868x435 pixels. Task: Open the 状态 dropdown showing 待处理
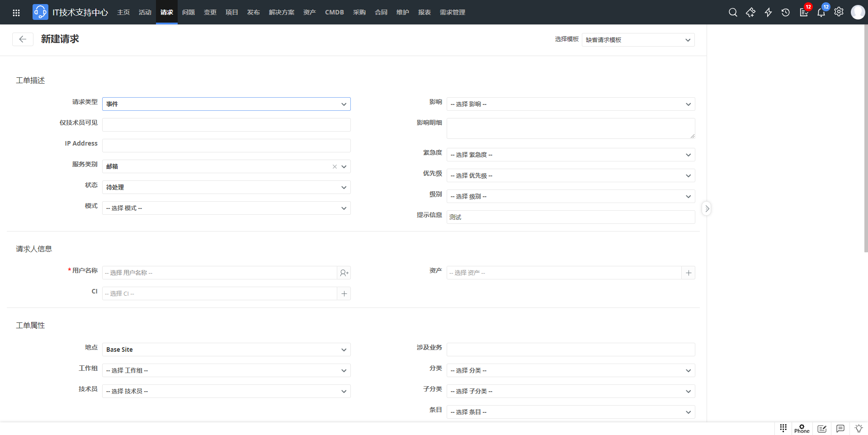click(x=226, y=187)
